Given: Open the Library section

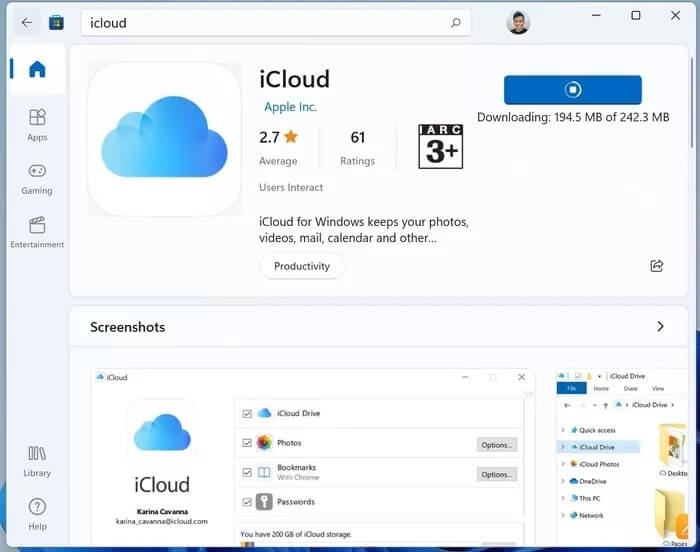Looking at the screenshot, I should [x=37, y=462].
